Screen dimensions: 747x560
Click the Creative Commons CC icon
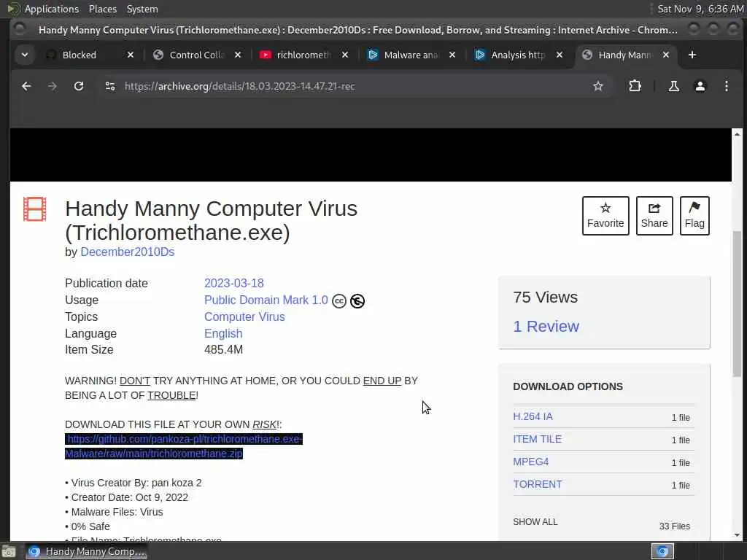(339, 301)
